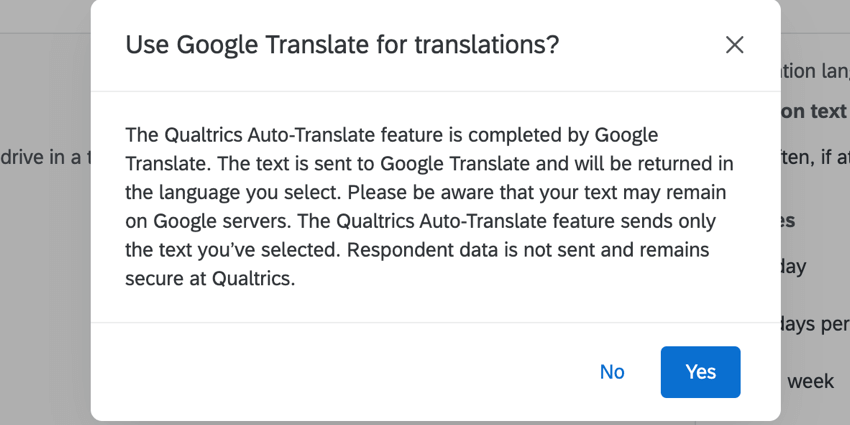Click the background "week" answer option

[x=810, y=381]
